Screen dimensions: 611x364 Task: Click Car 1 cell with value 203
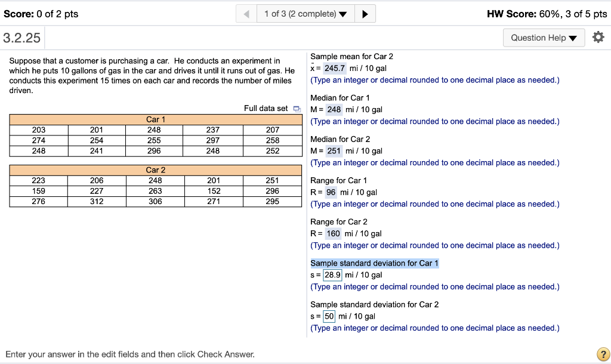[39, 129]
